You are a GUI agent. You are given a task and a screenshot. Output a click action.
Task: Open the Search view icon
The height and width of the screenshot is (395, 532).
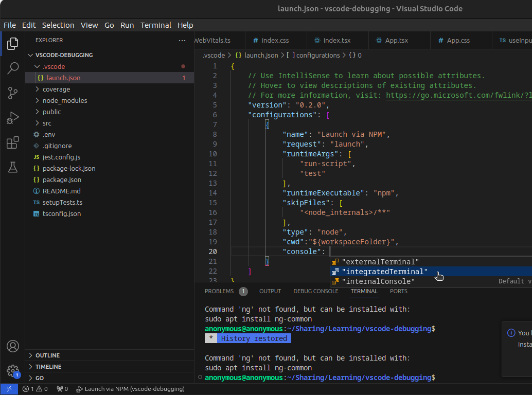13,68
